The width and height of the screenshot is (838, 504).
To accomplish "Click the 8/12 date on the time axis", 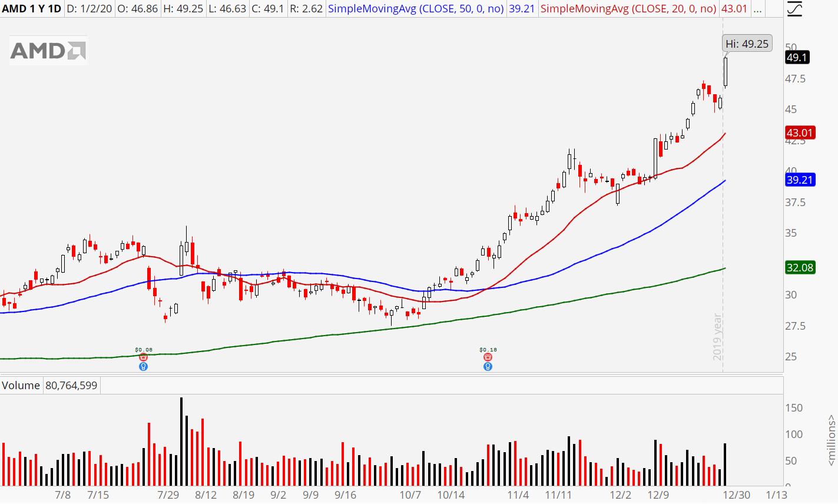I will pos(206,495).
